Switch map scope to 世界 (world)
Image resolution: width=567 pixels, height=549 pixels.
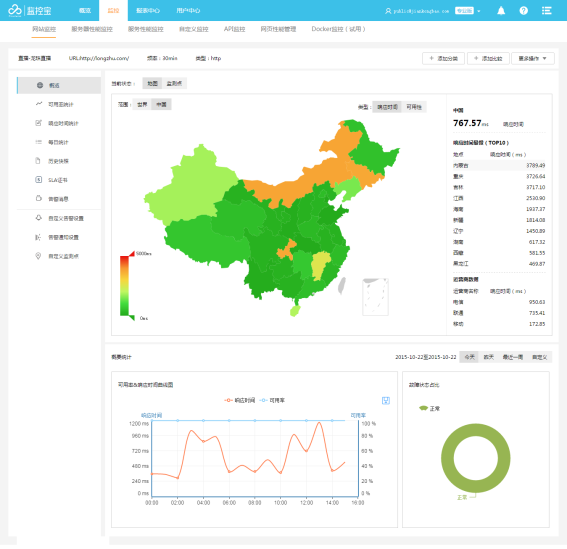[x=142, y=105]
